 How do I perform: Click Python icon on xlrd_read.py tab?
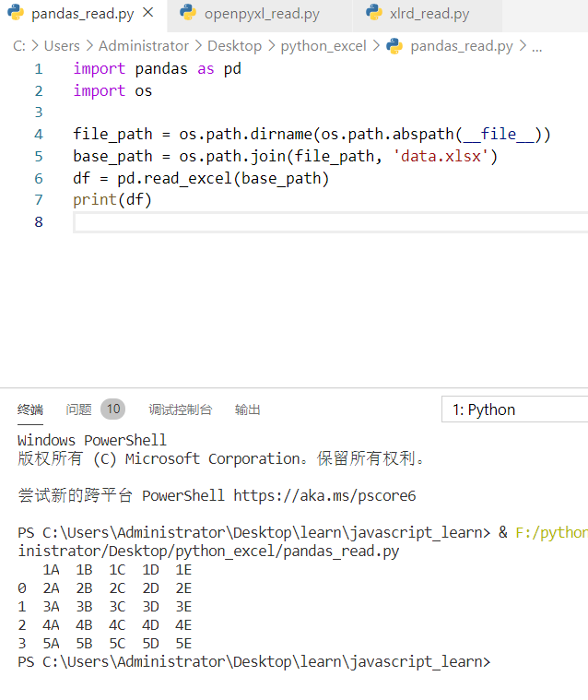(374, 13)
